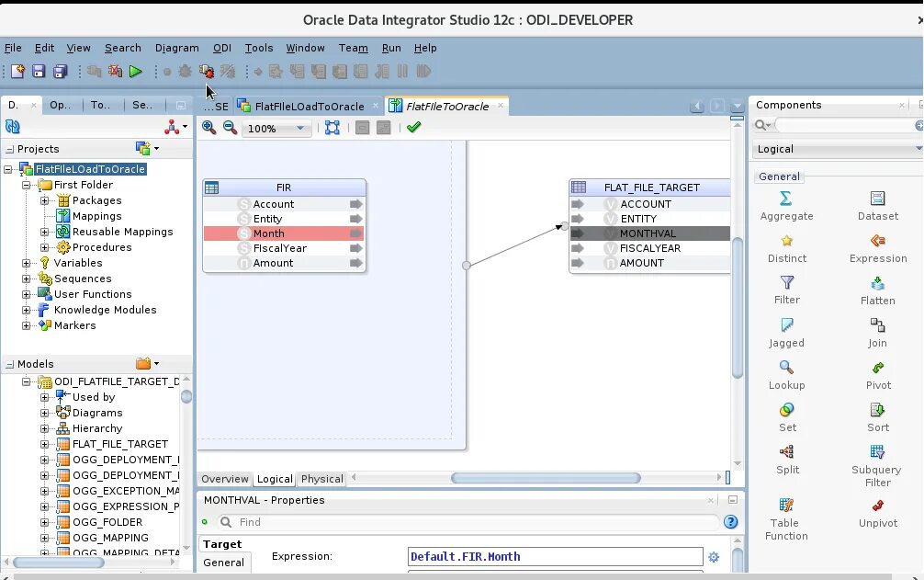This screenshot has width=924, height=580.
Task: Click the Save All toolbar icon
Action: click(x=60, y=72)
